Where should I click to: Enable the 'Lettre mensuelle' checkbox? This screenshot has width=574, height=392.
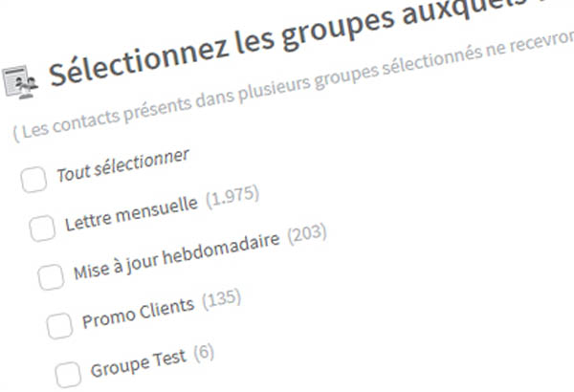tap(42, 229)
